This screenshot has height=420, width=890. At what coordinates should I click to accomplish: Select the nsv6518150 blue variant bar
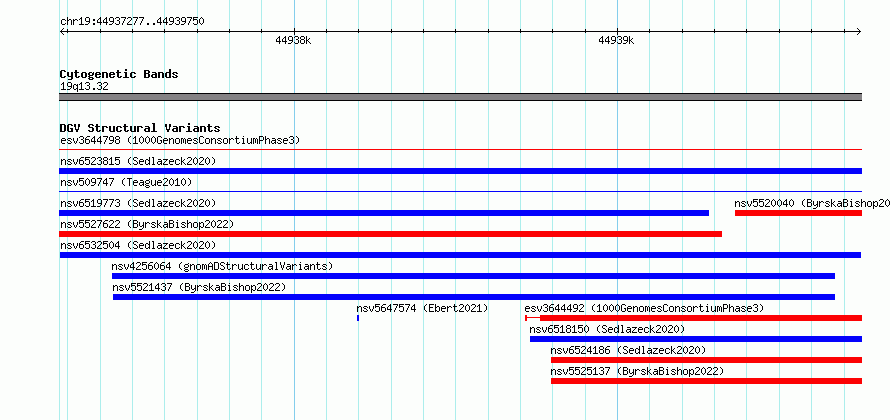coord(696,339)
